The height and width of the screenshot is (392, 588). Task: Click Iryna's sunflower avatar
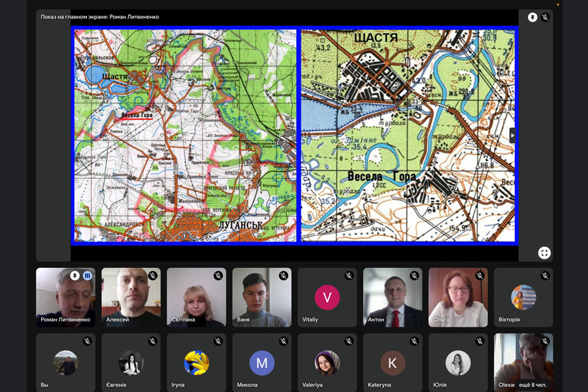point(197,363)
